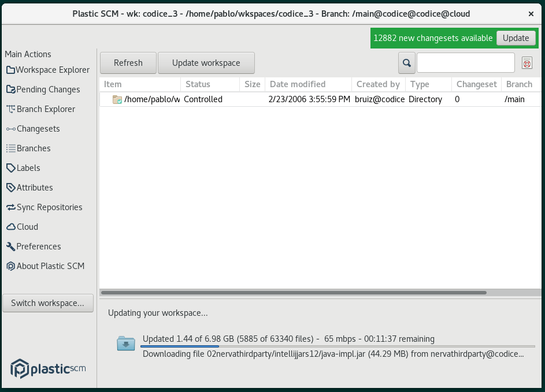The height and width of the screenshot is (392, 545).
Task: Click the search magnifier button
Action: (x=406, y=62)
